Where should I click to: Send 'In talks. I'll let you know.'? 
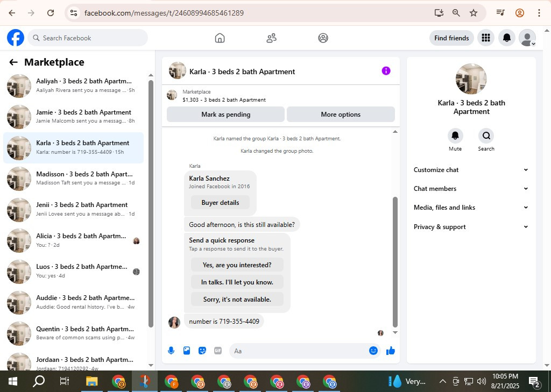tap(237, 282)
